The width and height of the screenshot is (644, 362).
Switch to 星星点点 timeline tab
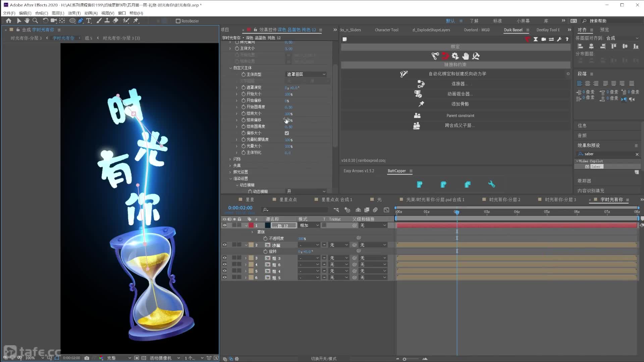288,200
